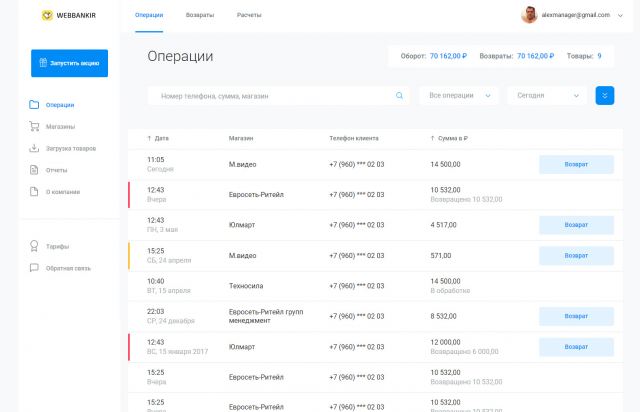Click the Запустить акцию button
This screenshot has height=412, width=640.
tap(69, 63)
